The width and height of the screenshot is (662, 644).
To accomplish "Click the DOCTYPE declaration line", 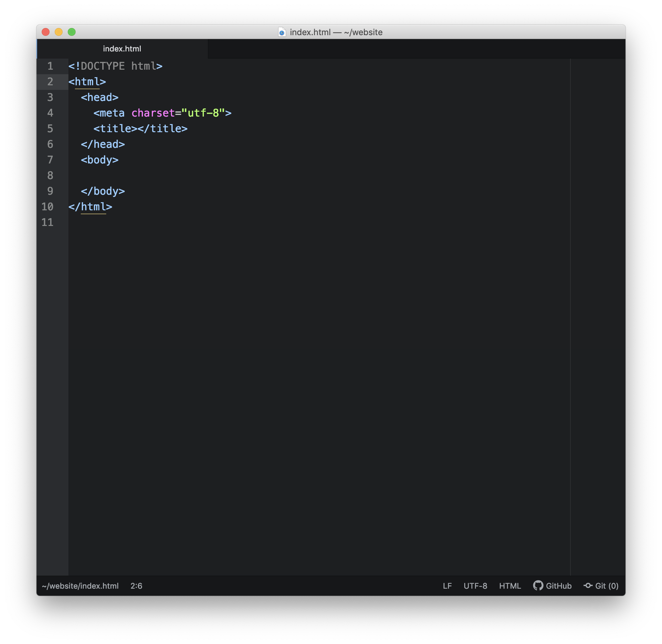I will pos(115,66).
